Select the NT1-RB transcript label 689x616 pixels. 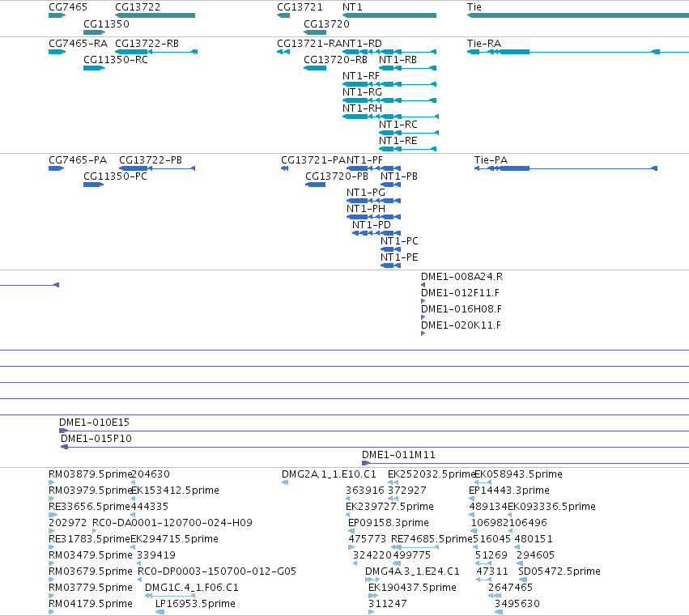[x=398, y=60]
